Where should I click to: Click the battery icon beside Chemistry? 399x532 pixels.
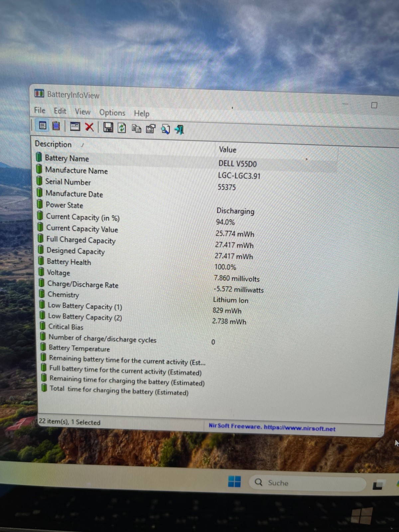tap(42, 294)
